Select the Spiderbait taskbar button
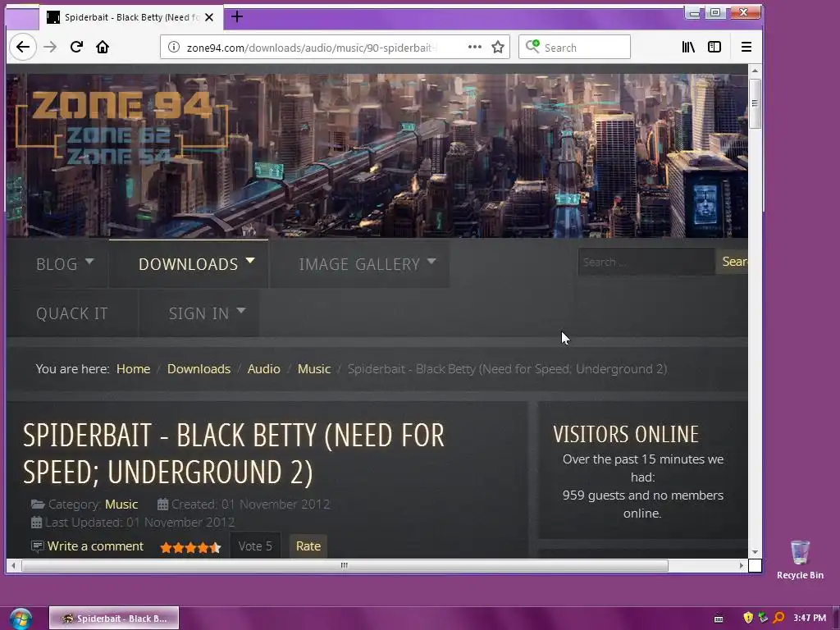The width and height of the screenshot is (840, 630). (114, 619)
